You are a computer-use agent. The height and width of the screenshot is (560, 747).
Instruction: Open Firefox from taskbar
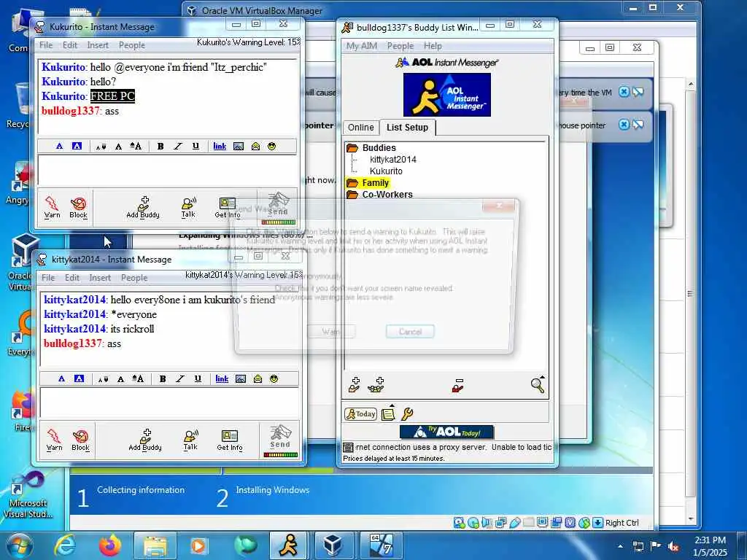[110, 546]
